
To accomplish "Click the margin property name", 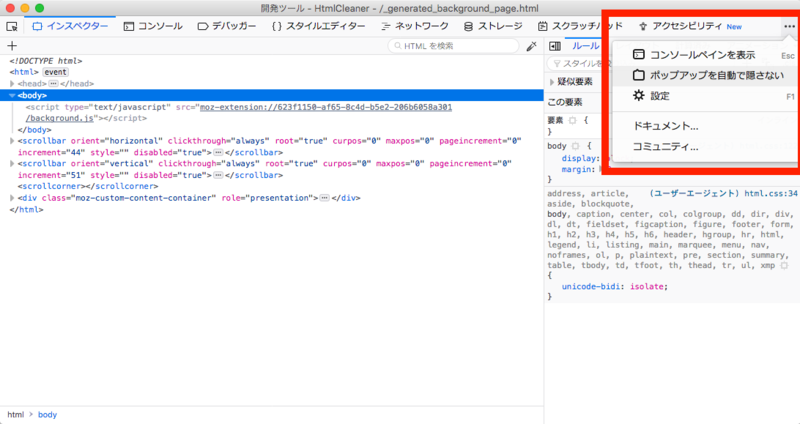I will click(578, 169).
